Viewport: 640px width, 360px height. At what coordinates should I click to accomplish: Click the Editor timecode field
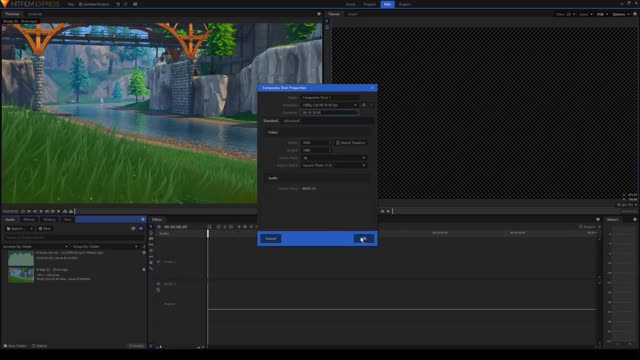pyautogui.click(x=176, y=227)
